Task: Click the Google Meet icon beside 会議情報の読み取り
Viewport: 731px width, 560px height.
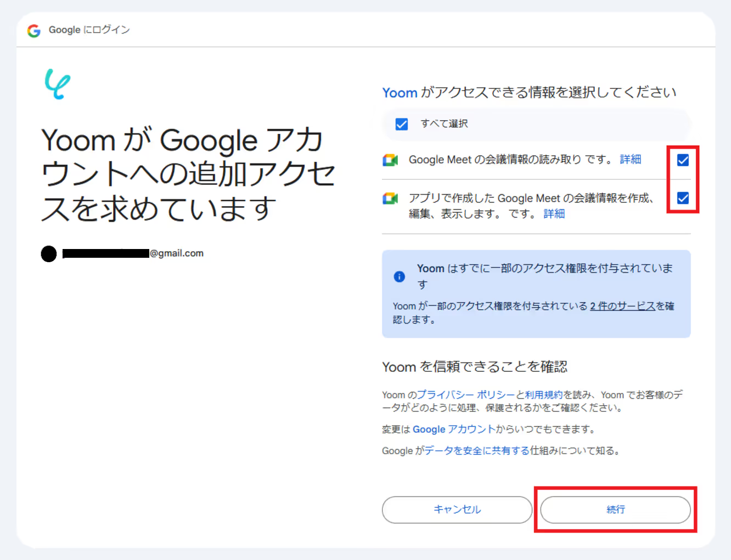Action: pyautogui.click(x=390, y=160)
